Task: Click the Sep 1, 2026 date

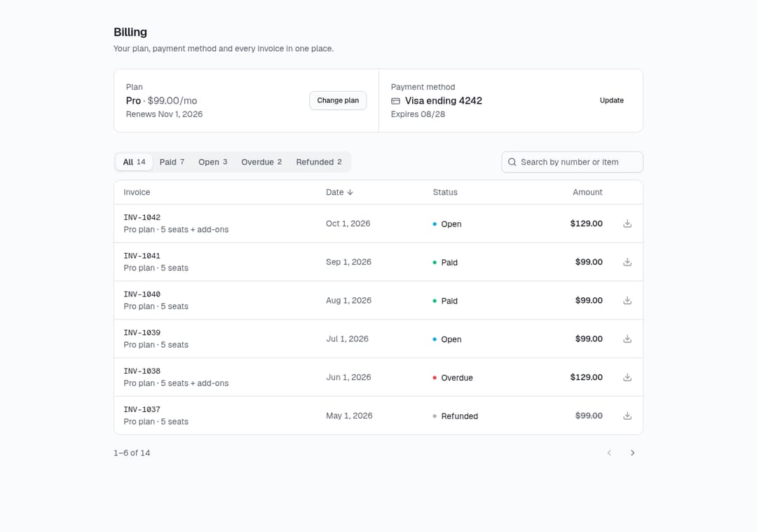Action: click(348, 261)
